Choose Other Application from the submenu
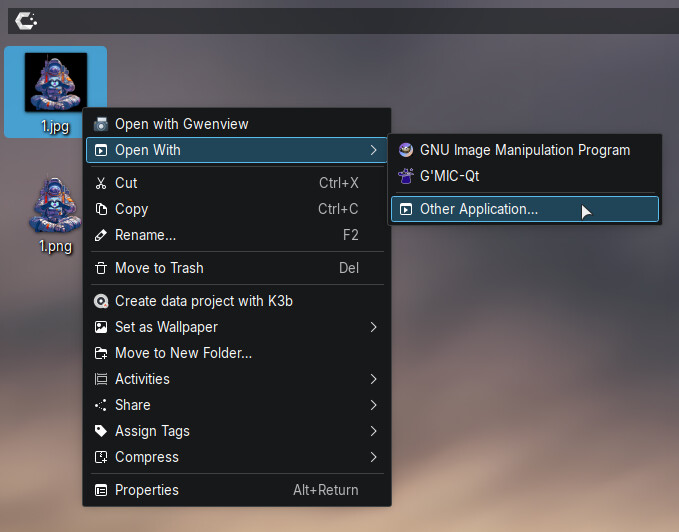 (x=478, y=209)
